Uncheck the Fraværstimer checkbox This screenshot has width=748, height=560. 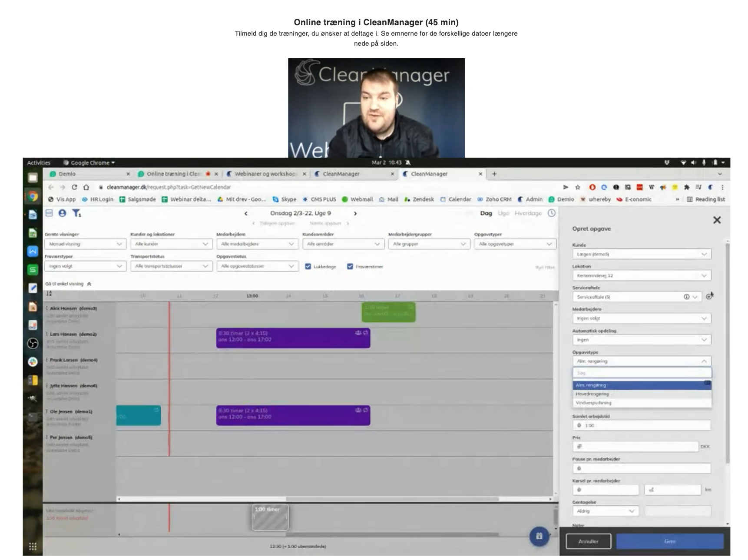point(350,266)
